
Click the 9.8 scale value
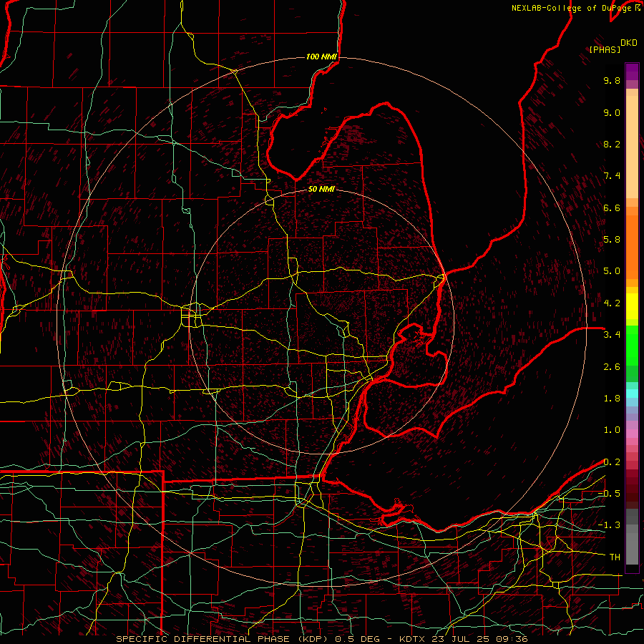612,81
